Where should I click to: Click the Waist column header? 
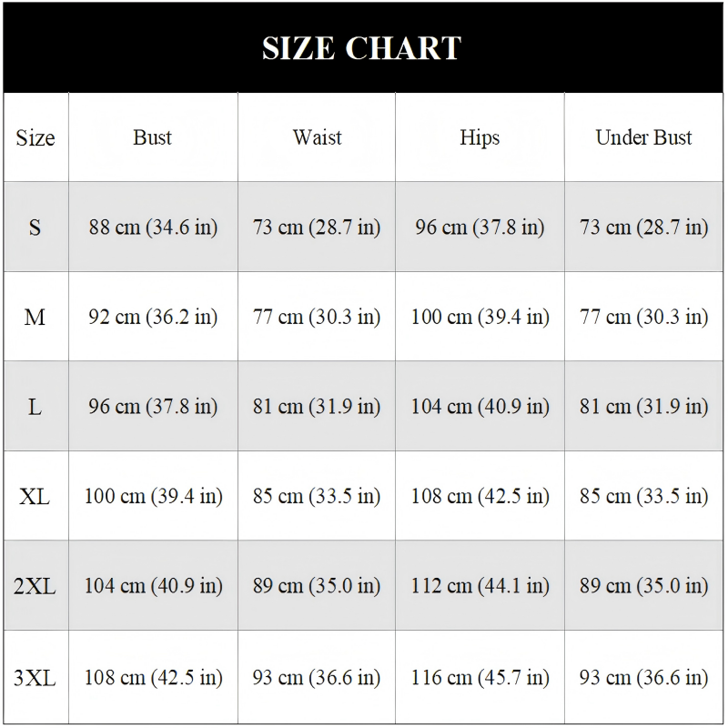click(x=317, y=137)
